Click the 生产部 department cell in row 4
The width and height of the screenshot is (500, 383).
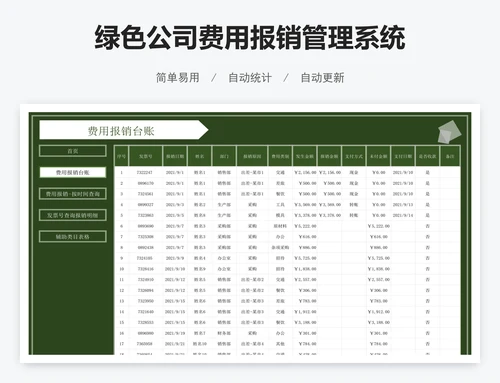tap(224, 205)
